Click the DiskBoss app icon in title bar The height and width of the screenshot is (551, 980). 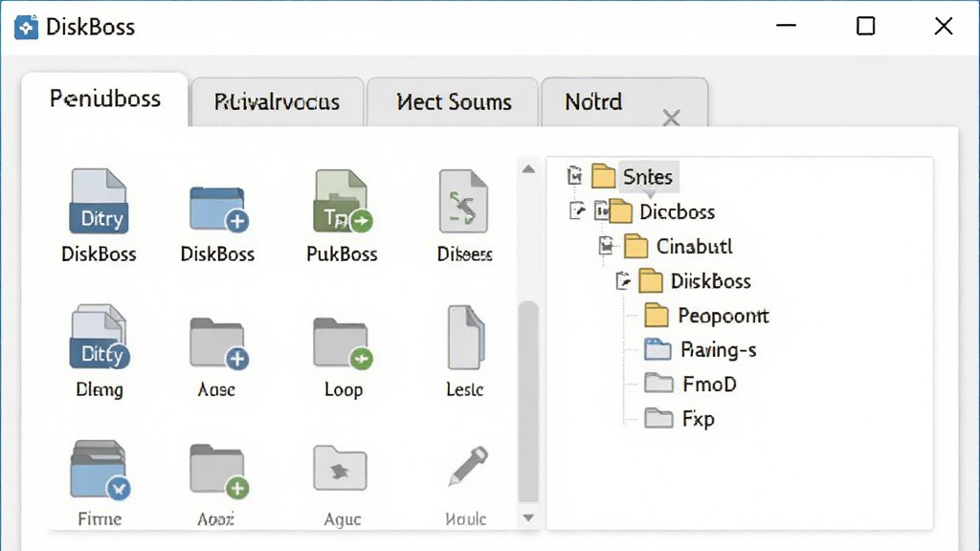(x=26, y=27)
